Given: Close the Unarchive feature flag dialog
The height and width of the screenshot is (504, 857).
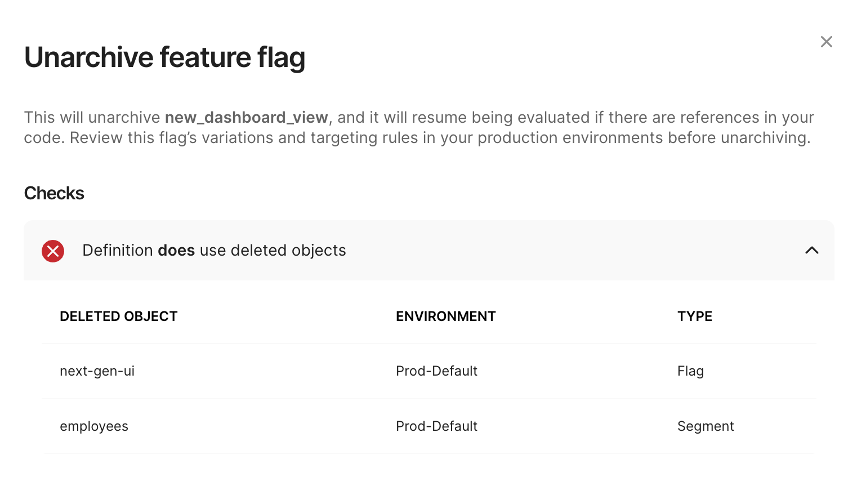Looking at the screenshot, I should (x=826, y=42).
